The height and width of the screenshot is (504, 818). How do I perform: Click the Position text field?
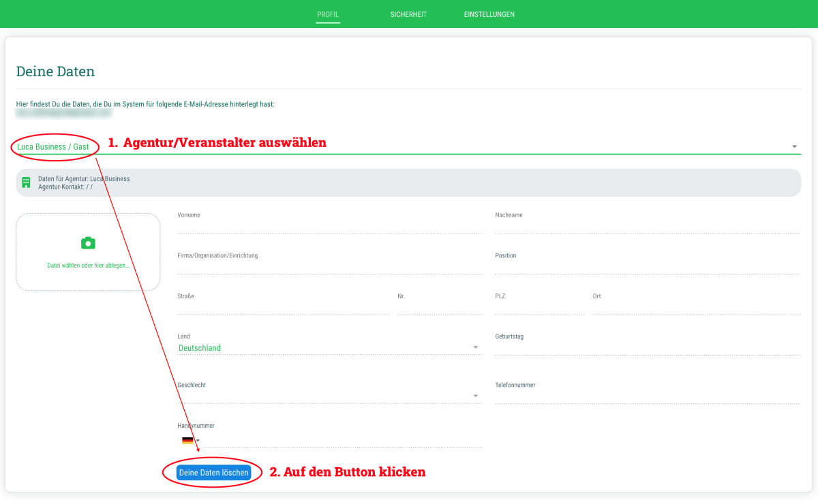[647, 268]
